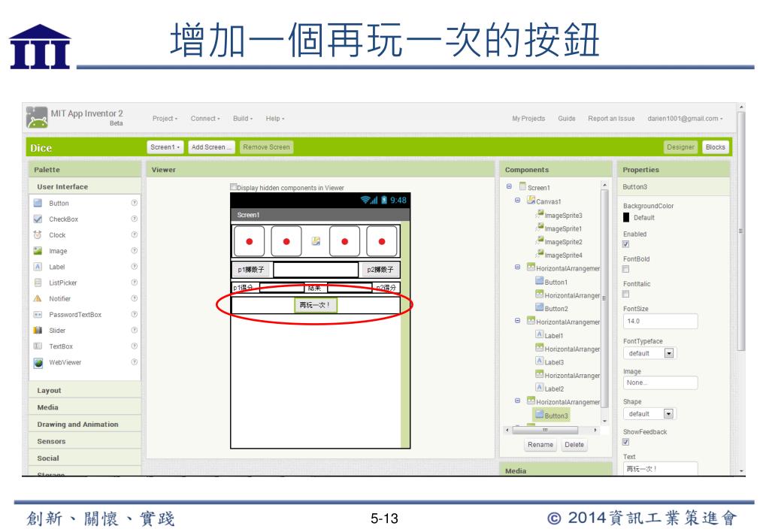Collapse the Screen1 tree node

[509, 186]
